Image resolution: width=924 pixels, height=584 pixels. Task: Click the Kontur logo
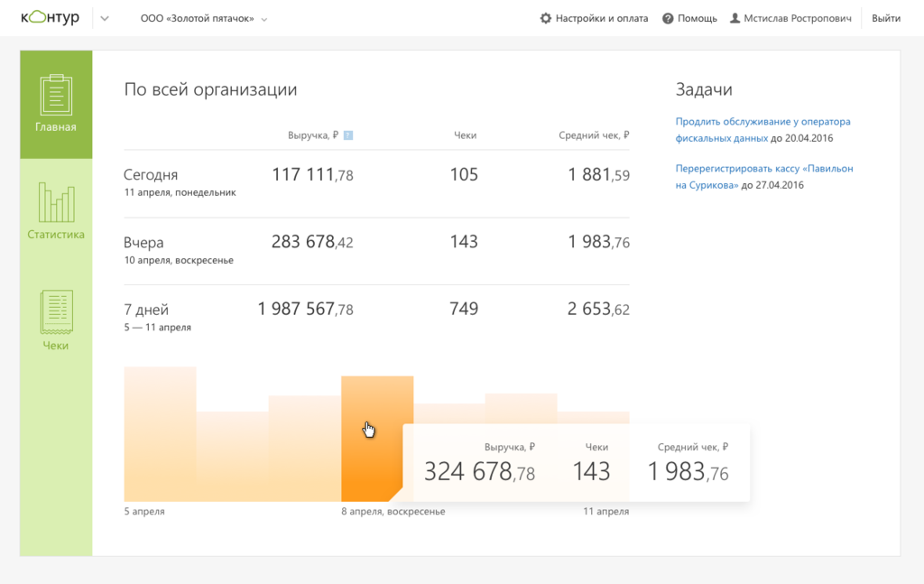[x=51, y=18]
